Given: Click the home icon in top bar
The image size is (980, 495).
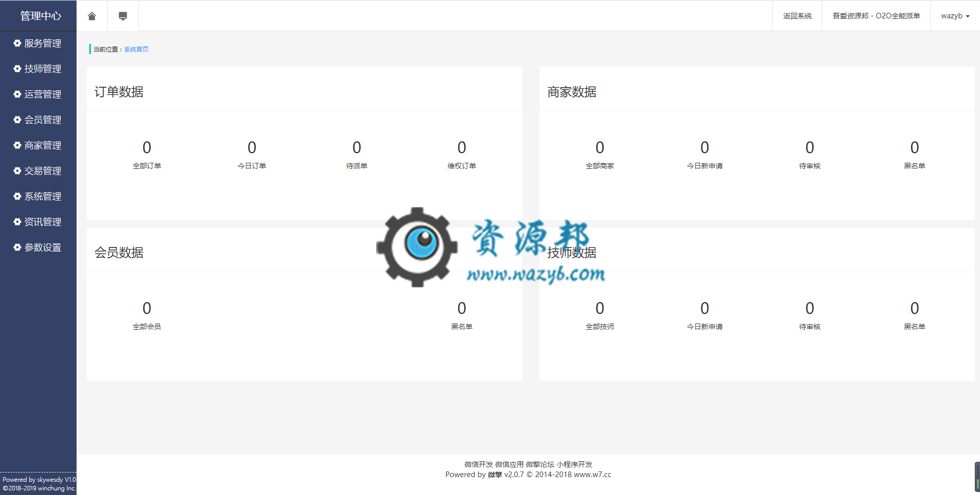Looking at the screenshot, I should [x=92, y=16].
